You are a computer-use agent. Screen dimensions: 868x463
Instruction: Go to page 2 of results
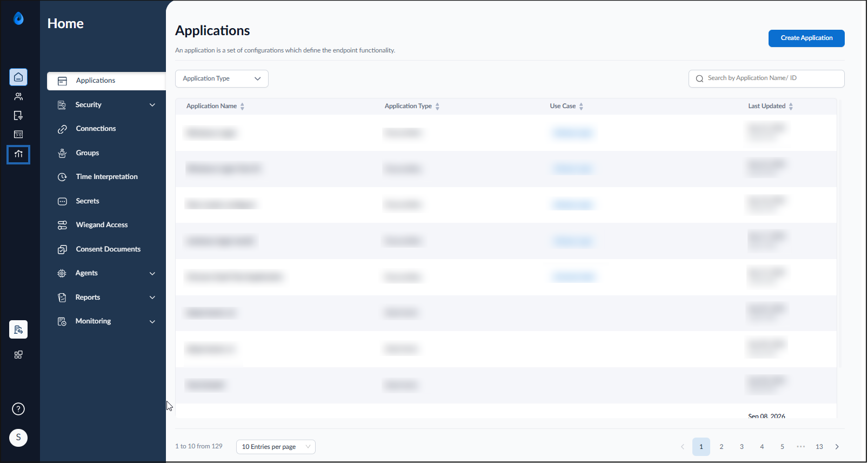721,447
